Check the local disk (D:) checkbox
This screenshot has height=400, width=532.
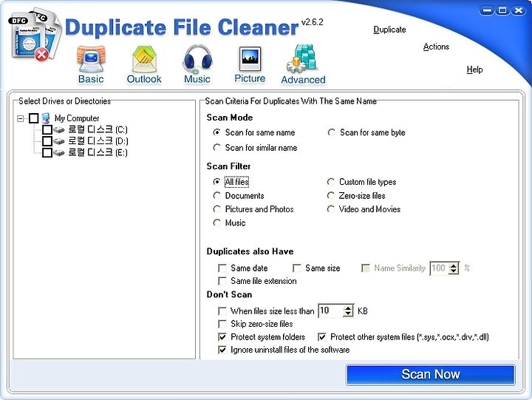[47, 141]
